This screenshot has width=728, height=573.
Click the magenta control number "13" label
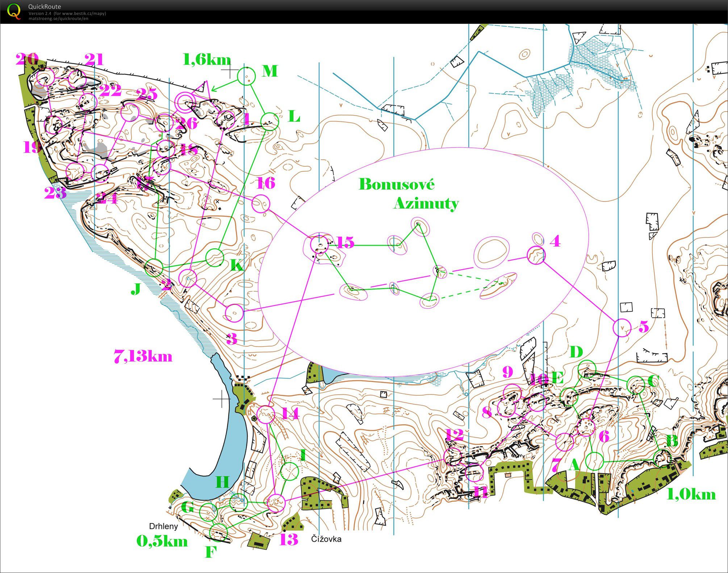point(289,540)
